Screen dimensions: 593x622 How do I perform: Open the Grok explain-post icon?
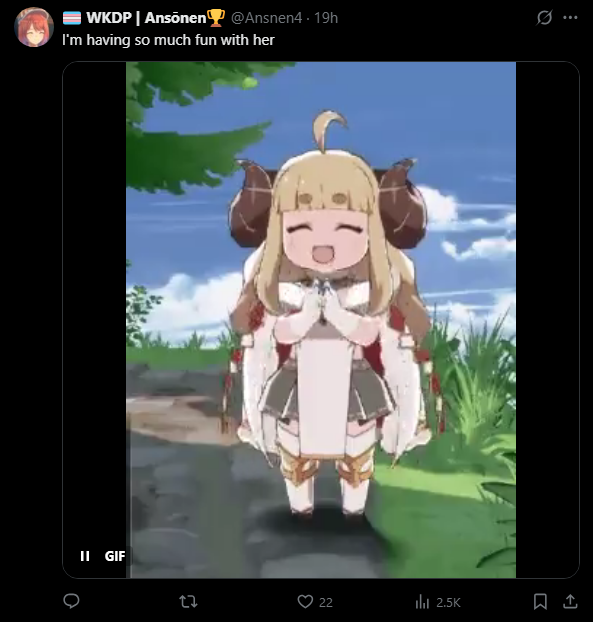(544, 17)
